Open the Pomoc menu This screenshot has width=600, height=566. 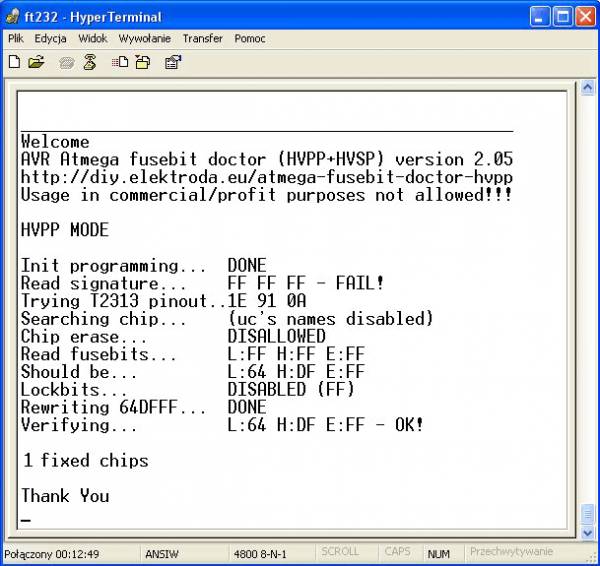[x=250, y=38]
